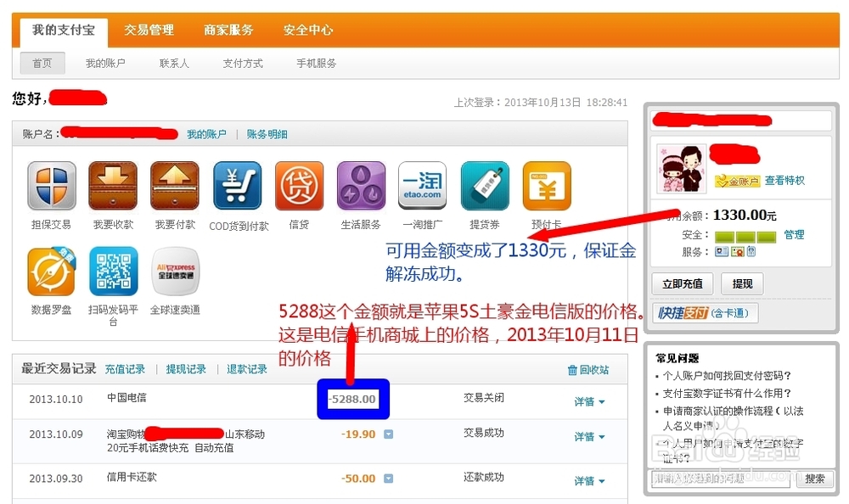Open the COD货到付款 cart icon
849x504 pixels.
pyautogui.click(x=237, y=186)
